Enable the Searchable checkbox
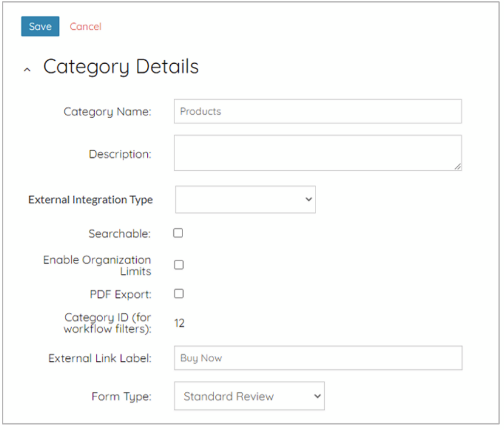This screenshot has height=430, width=504. [178, 233]
